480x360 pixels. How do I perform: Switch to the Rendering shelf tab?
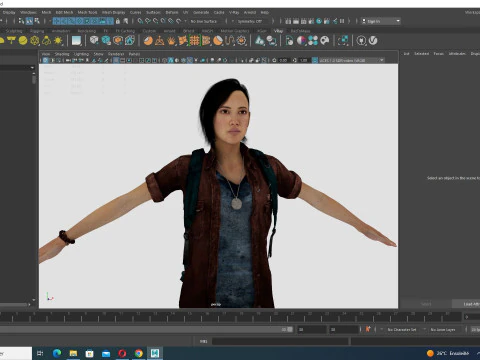click(87, 31)
